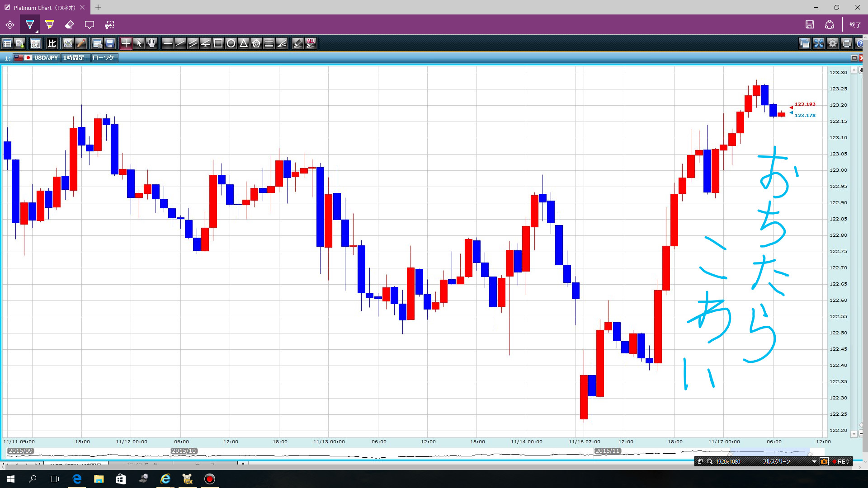Click the ローソク chart type button

pos(104,58)
